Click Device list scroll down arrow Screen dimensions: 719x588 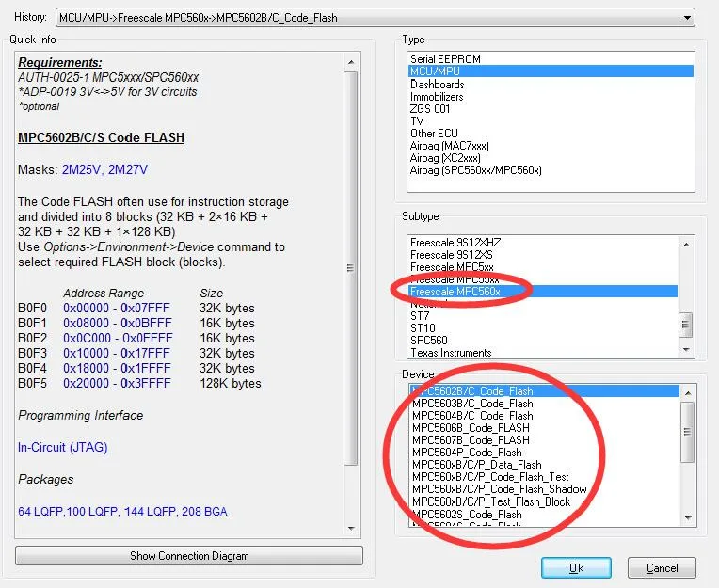pyautogui.click(x=688, y=518)
